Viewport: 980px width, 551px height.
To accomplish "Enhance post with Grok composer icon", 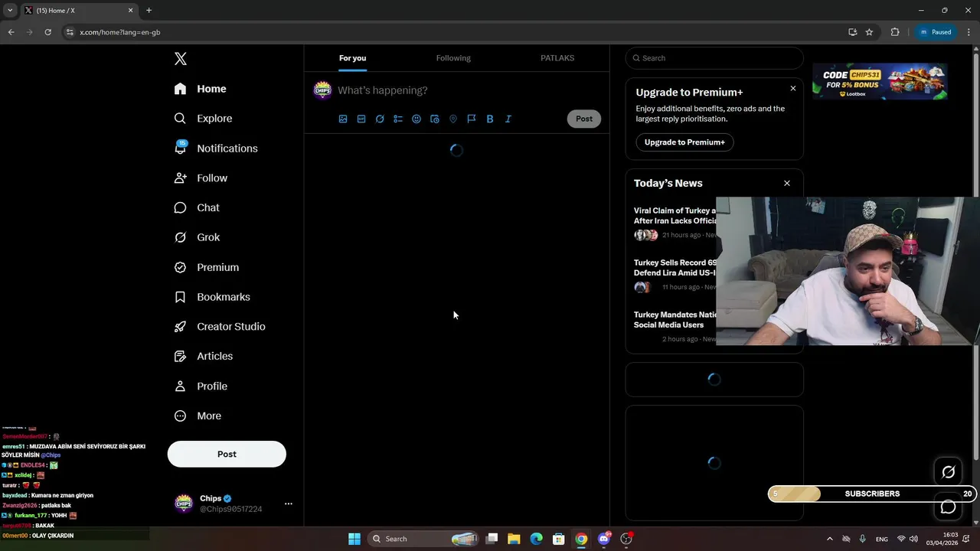I will (380, 119).
